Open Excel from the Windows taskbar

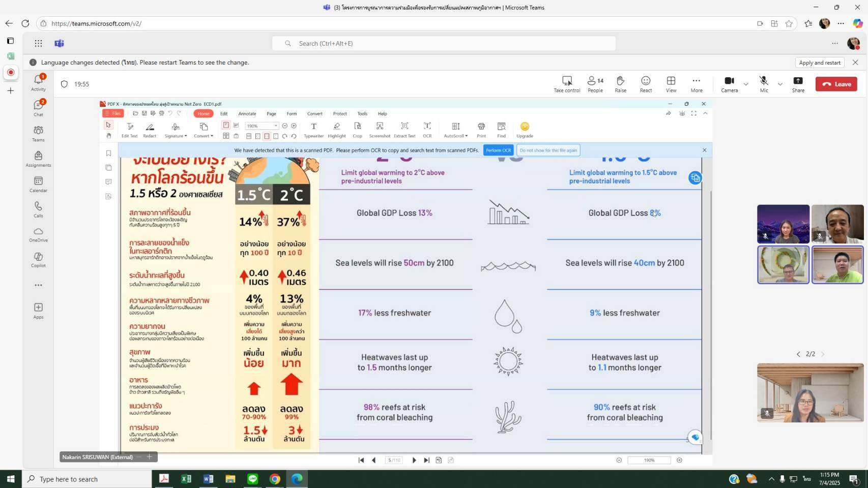click(x=186, y=479)
